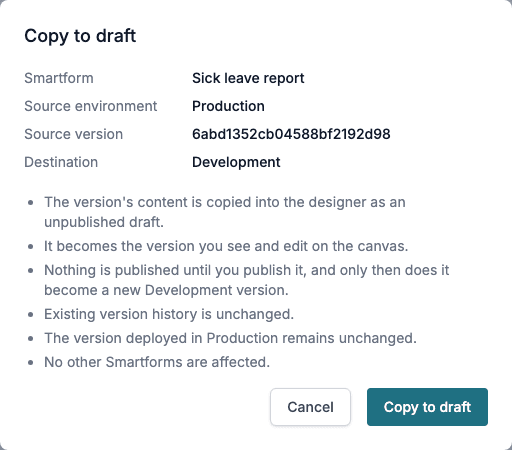The image size is (512, 450).
Task: Click 'No other Smartforms are affected.' text
Action: point(157,362)
